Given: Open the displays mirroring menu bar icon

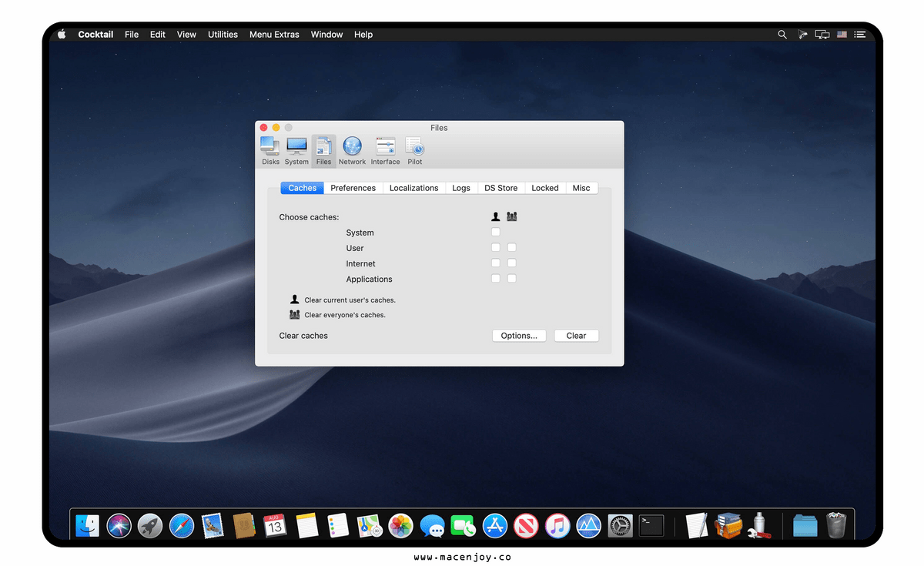Looking at the screenshot, I should [822, 35].
